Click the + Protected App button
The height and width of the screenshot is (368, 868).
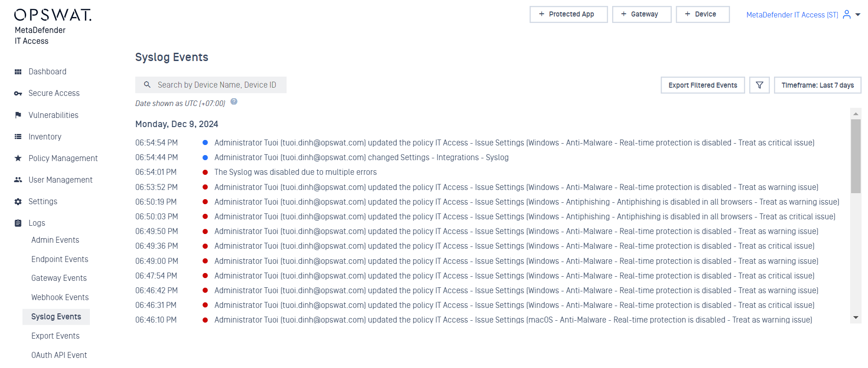[x=569, y=14]
